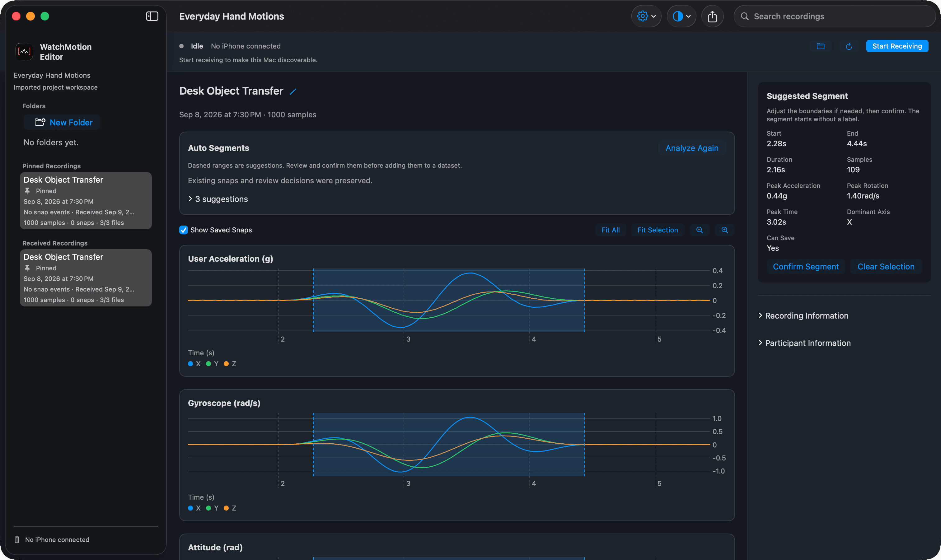The image size is (941, 560).
Task: Click the End value 4.44s
Action: pyautogui.click(x=857, y=143)
